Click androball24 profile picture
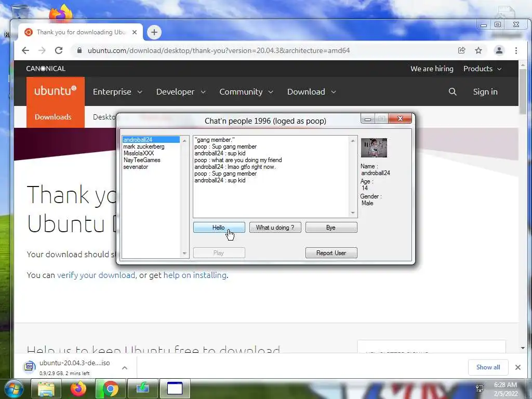Image resolution: width=532 pixels, height=399 pixels. click(x=374, y=148)
